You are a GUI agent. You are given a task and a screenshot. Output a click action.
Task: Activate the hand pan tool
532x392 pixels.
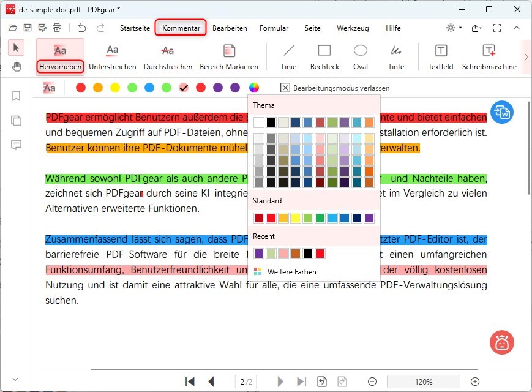[16, 67]
